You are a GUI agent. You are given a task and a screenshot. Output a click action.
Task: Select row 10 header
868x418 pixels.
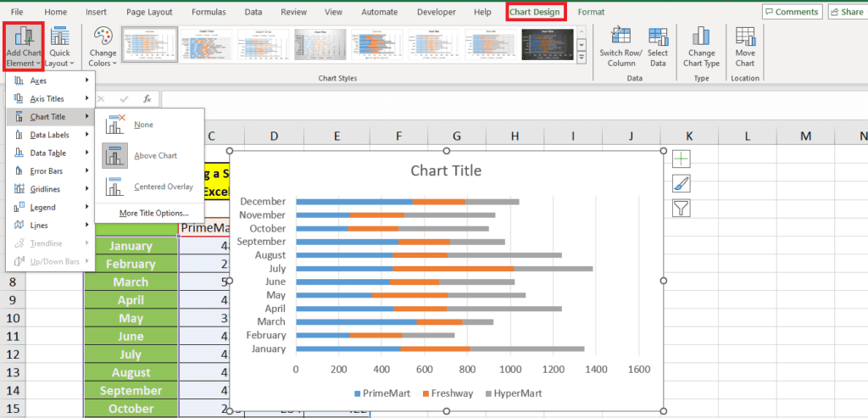click(14, 318)
